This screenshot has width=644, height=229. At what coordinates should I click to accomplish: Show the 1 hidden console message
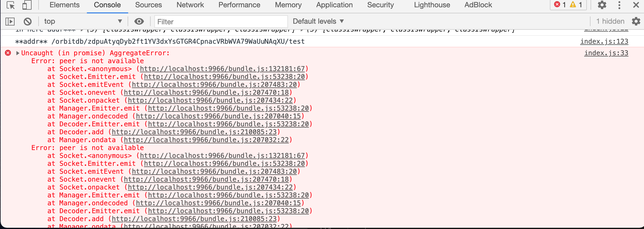[x=611, y=21]
